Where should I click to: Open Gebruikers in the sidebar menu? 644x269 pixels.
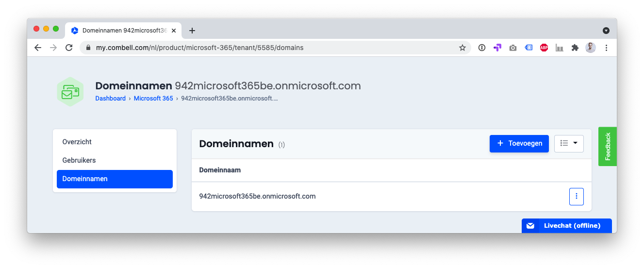79,160
